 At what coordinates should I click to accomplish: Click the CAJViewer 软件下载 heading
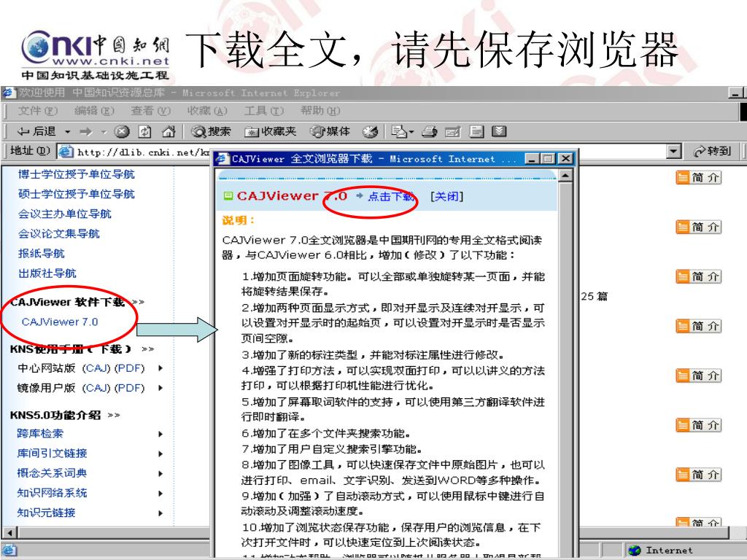tap(67, 302)
